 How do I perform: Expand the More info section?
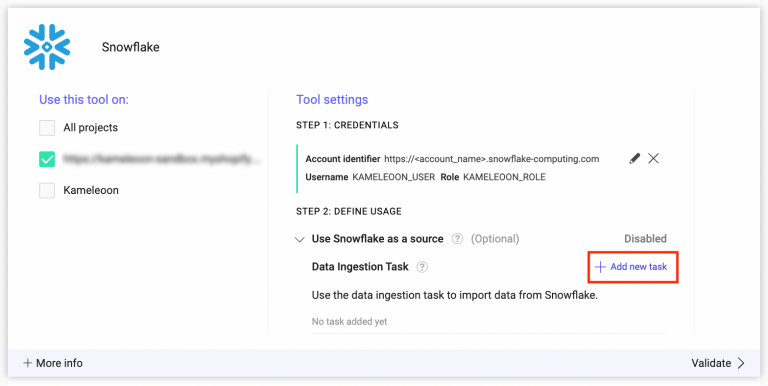click(x=53, y=363)
